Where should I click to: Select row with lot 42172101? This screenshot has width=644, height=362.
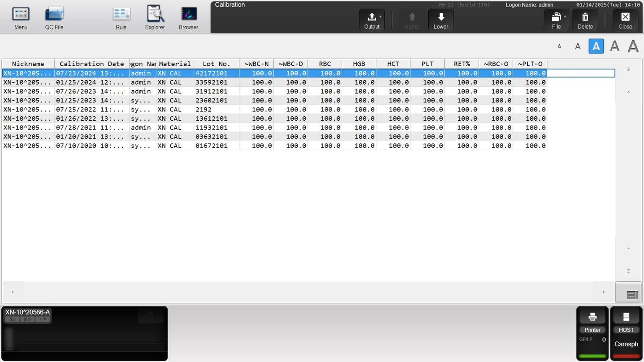click(x=308, y=73)
